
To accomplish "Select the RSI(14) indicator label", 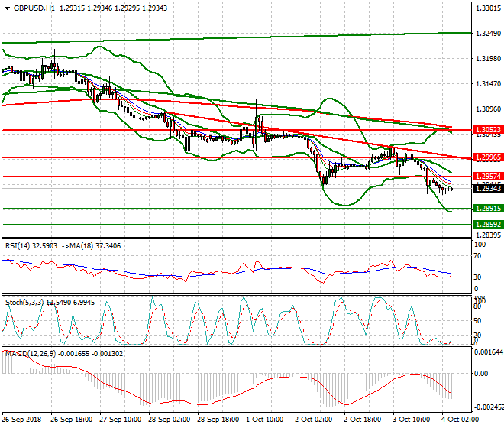I will coord(18,246).
